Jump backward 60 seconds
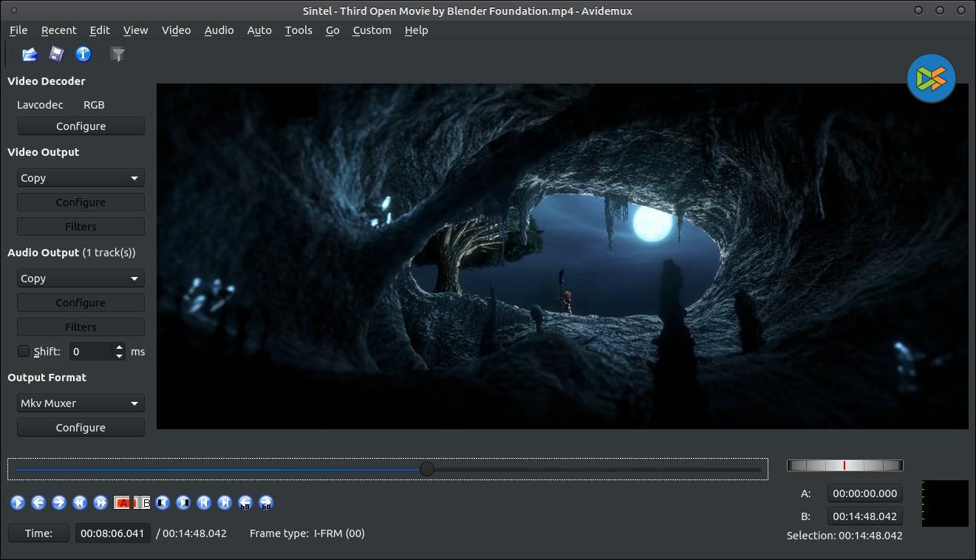976x560 pixels. click(x=245, y=503)
